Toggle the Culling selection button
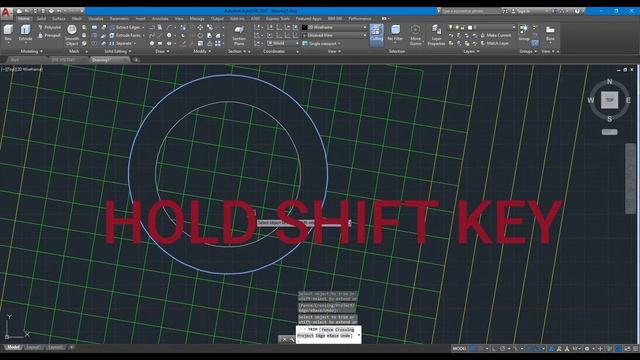The image size is (640, 360). click(376, 34)
